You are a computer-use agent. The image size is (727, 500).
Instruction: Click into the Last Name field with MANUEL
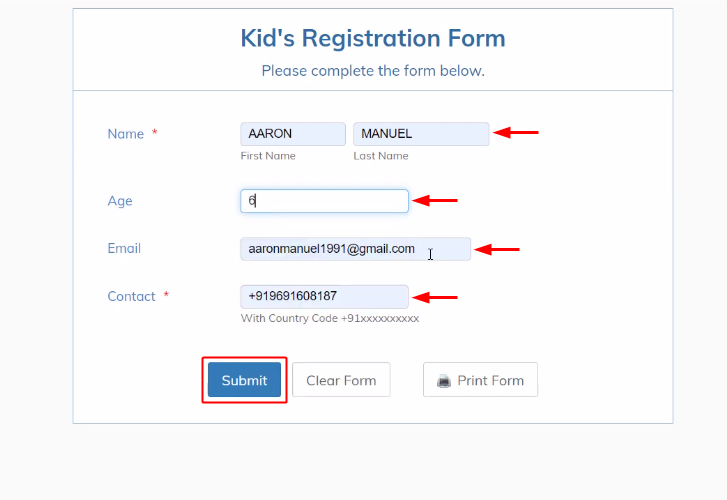[421, 134]
